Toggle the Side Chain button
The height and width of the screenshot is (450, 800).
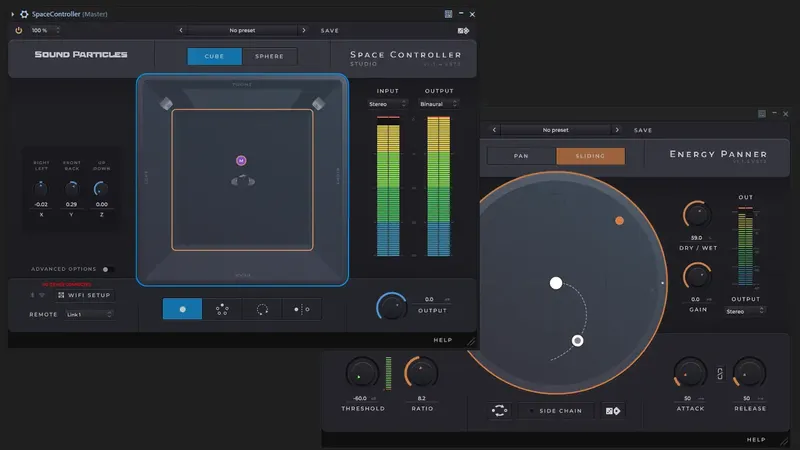pos(556,411)
